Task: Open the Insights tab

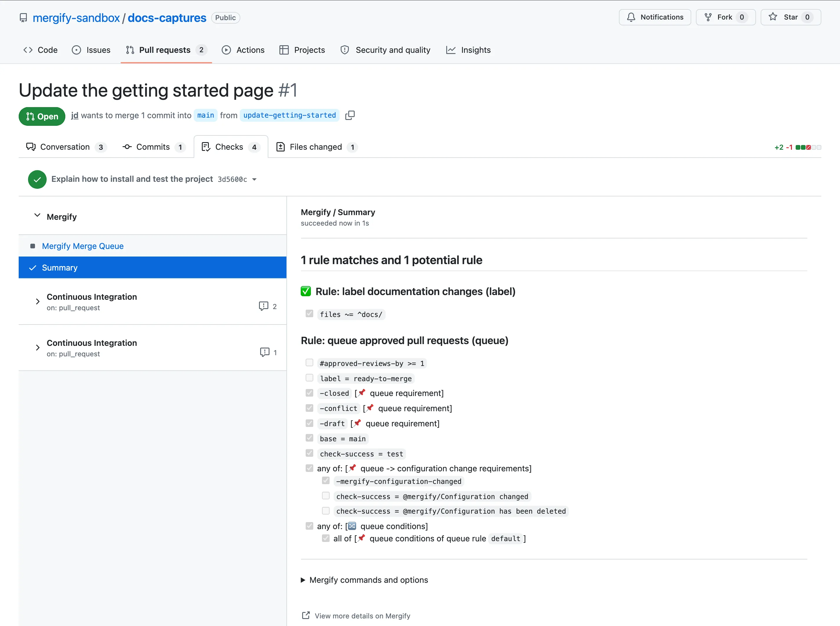Action: coord(468,50)
